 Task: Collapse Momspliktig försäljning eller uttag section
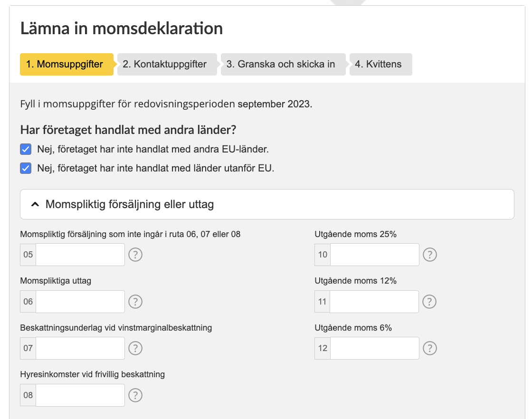(267, 204)
